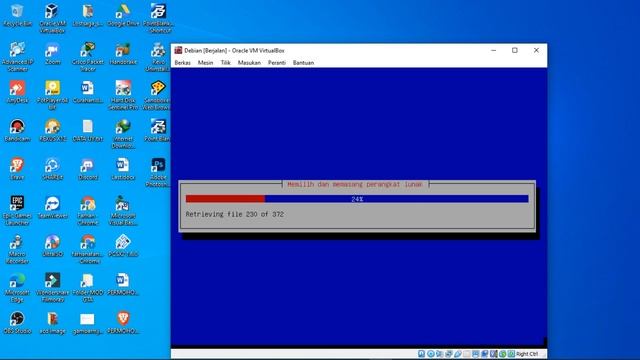
Task: Select the DATA U txt file icon
Action: [88, 131]
